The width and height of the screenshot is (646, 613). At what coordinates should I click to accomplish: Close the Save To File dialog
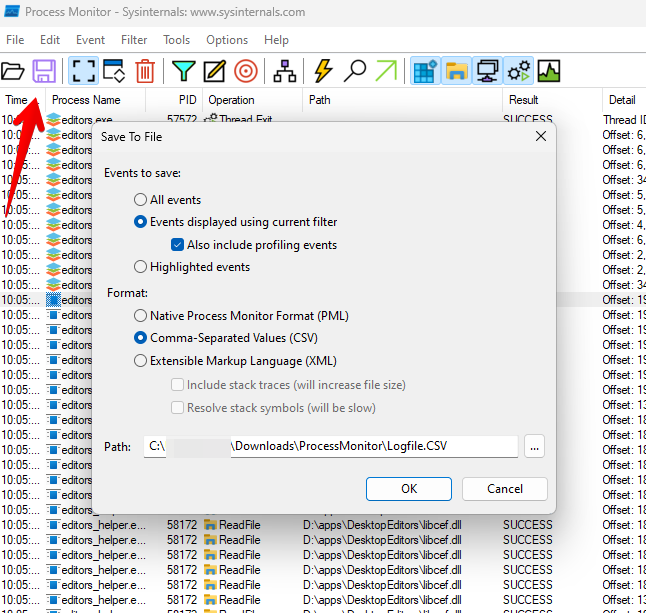[x=541, y=136]
